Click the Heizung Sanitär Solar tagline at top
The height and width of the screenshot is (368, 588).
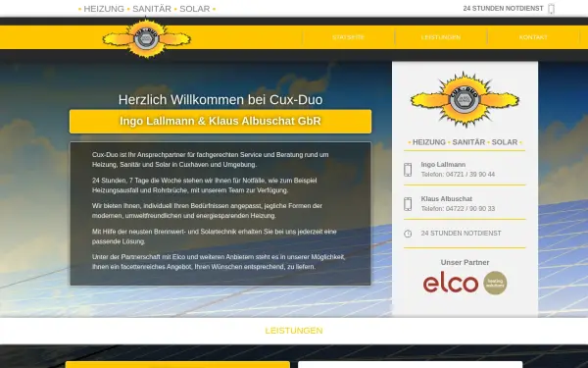pos(147,9)
